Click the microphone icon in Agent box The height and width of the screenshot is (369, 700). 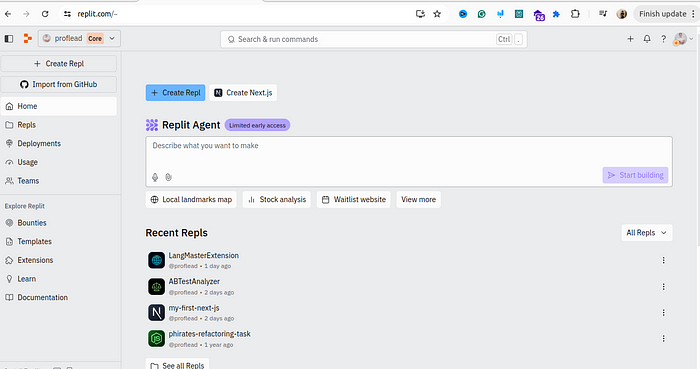(x=155, y=177)
